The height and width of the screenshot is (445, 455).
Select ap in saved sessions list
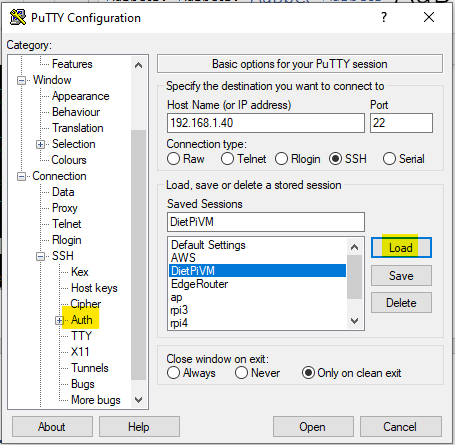(x=257, y=297)
